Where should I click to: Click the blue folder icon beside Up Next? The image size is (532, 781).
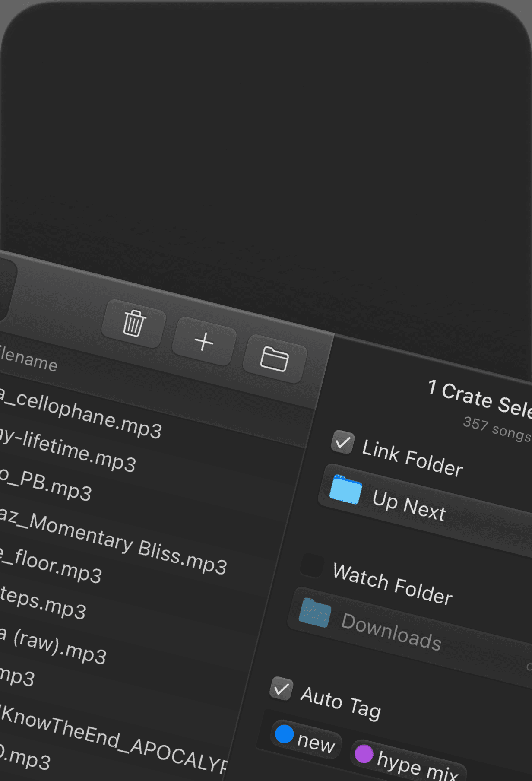click(x=346, y=489)
